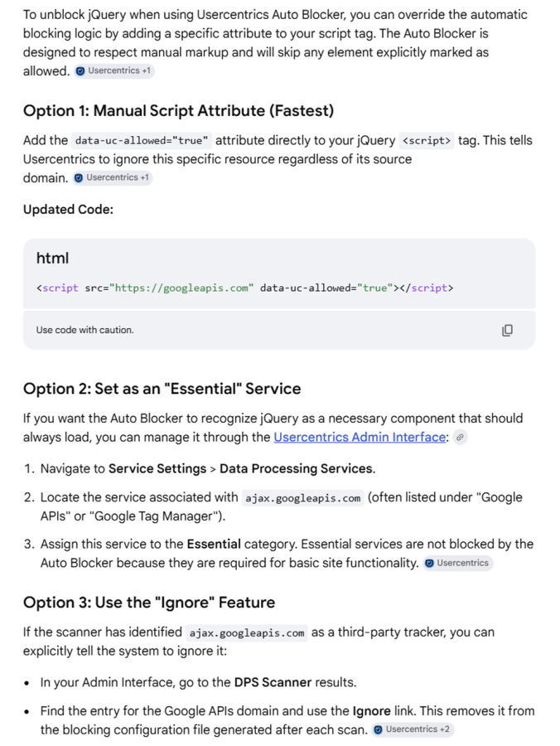This screenshot has width=560, height=746.
Task: Select the data-uc-allowed="true" inline code
Action: coord(142,140)
